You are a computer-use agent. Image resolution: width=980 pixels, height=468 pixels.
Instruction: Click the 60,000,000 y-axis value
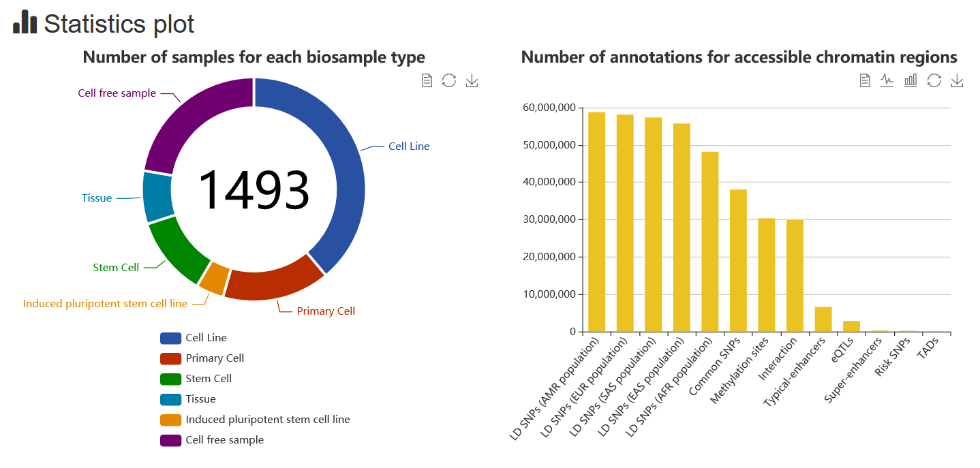click(x=549, y=108)
